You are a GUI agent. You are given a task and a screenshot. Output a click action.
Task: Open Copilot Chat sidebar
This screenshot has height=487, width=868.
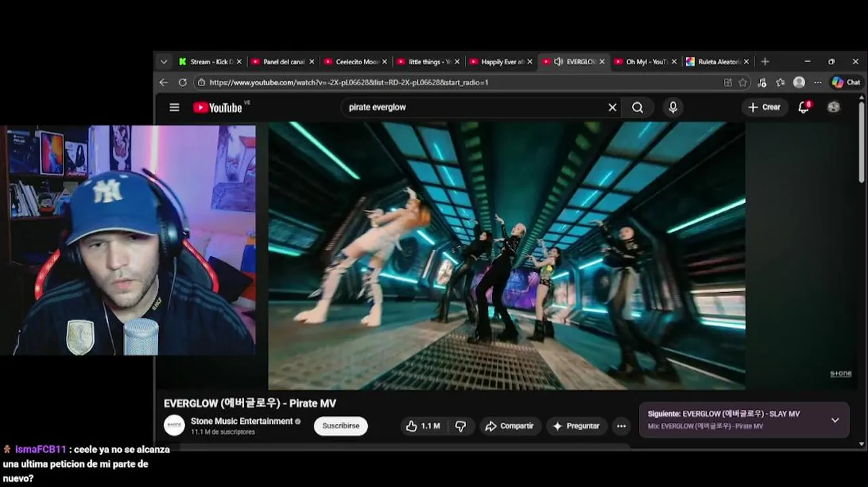coord(846,82)
